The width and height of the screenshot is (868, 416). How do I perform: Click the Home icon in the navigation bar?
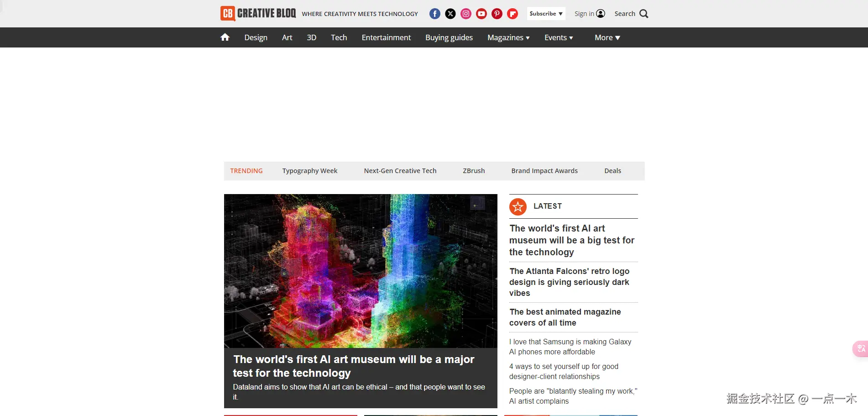pyautogui.click(x=225, y=37)
